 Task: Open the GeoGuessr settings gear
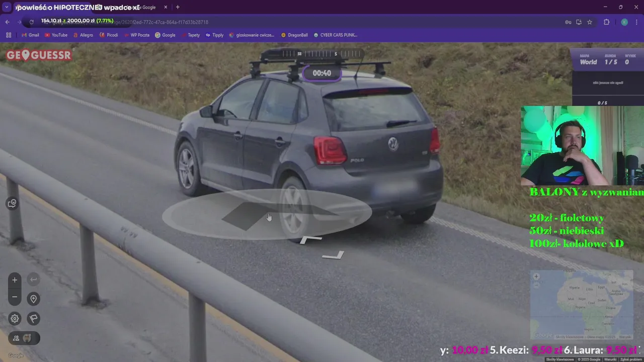coord(15,318)
